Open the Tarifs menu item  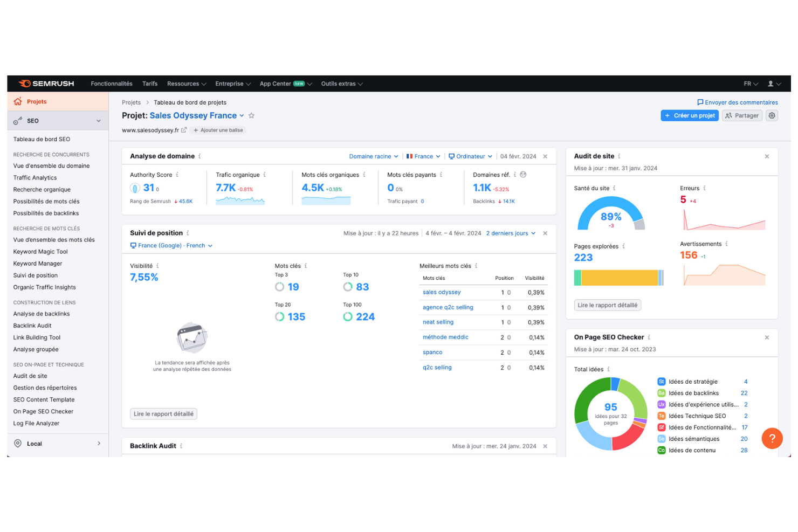click(150, 84)
